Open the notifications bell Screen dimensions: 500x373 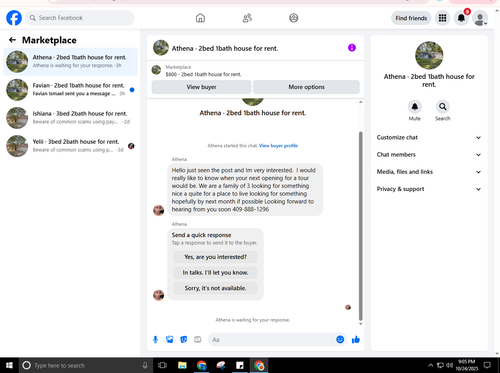[x=461, y=18]
